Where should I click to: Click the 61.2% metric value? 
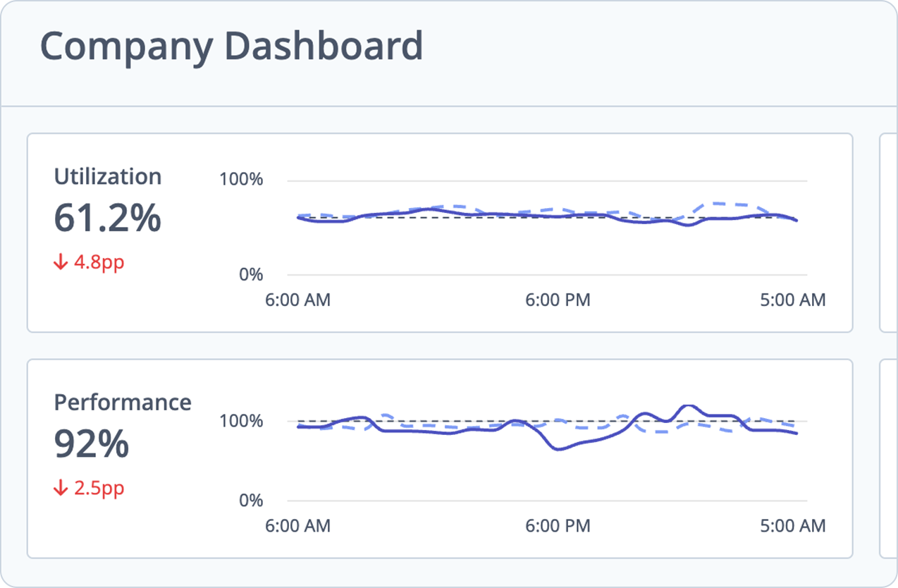(x=107, y=219)
